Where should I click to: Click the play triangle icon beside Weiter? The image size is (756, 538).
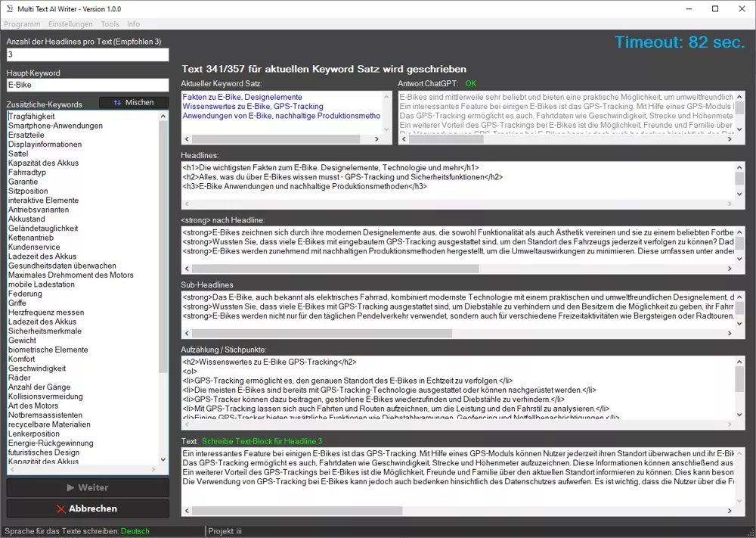tap(71, 487)
